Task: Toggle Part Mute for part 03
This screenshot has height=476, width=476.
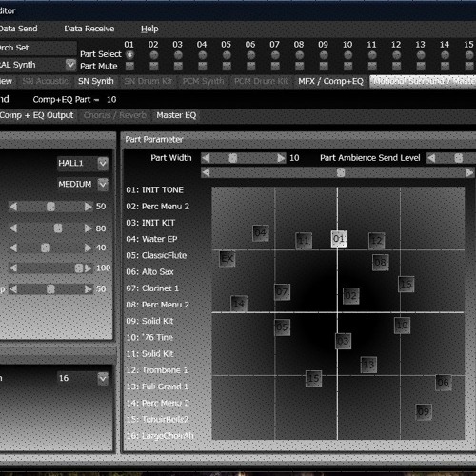Action: [x=178, y=66]
